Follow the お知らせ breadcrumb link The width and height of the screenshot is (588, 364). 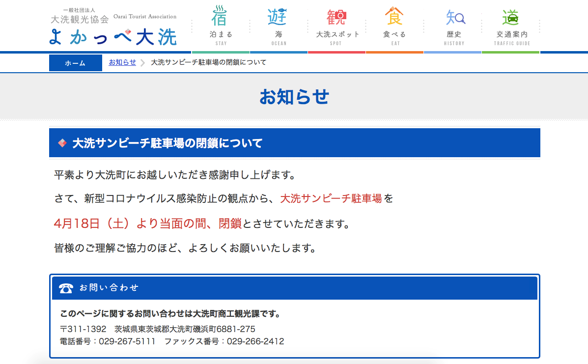pyautogui.click(x=122, y=62)
